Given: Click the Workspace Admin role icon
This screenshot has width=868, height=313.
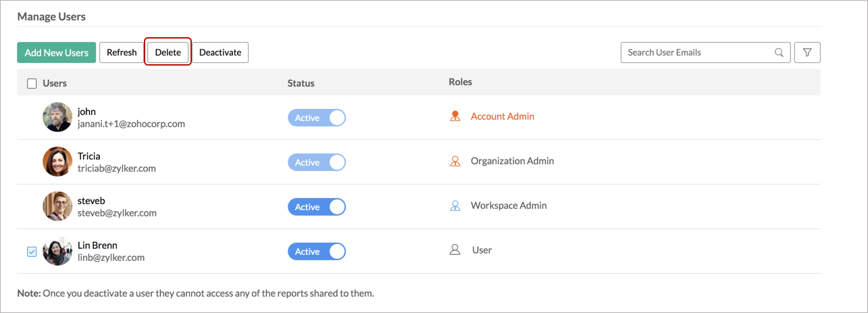Looking at the screenshot, I should point(455,206).
